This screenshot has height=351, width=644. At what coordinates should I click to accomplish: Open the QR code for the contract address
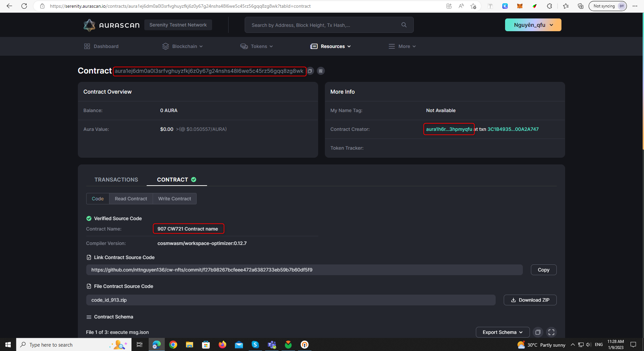coord(320,71)
